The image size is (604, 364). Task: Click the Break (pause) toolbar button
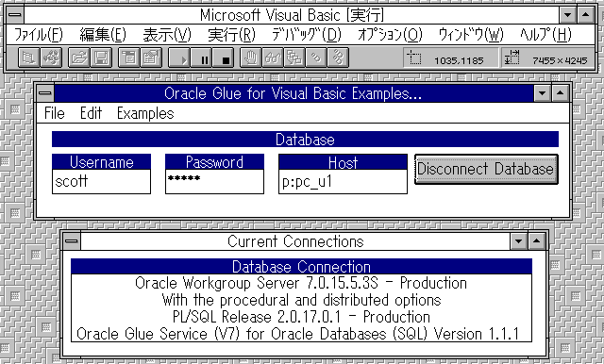pos(201,58)
